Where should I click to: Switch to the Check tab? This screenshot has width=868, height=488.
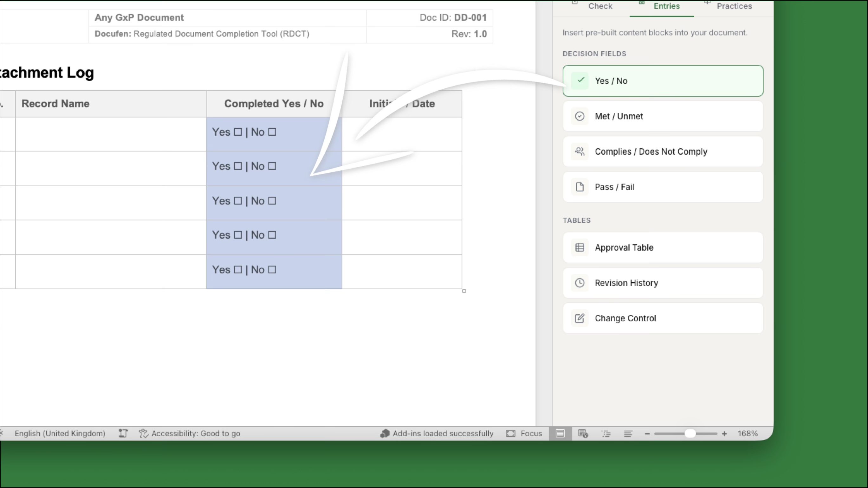tap(600, 6)
